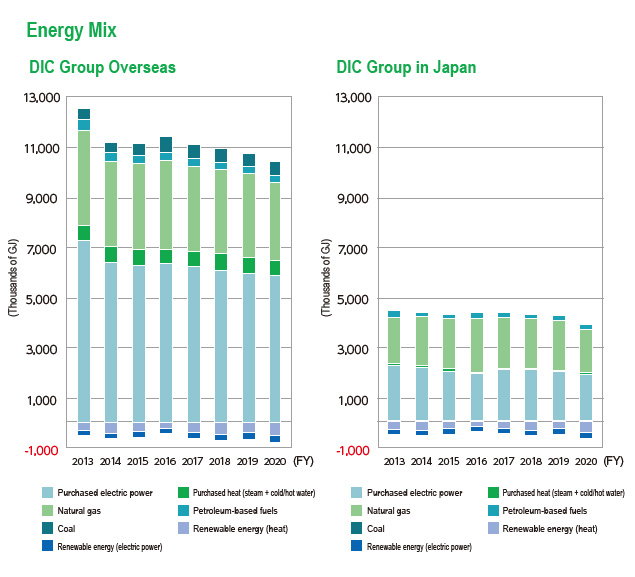Click the 2016 x-axis label in the Japan chart

[x=476, y=461]
